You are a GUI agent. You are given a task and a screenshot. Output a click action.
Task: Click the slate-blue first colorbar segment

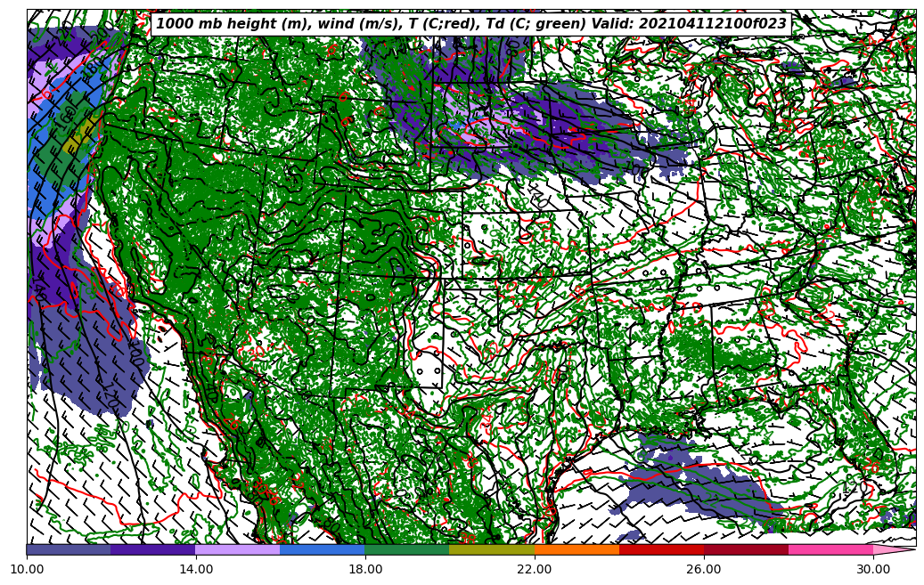(x=69, y=550)
